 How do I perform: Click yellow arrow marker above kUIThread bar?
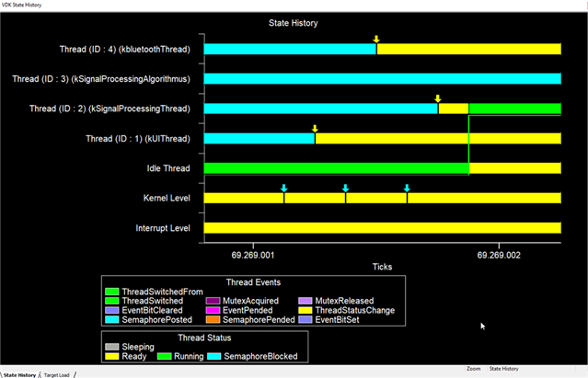click(315, 129)
